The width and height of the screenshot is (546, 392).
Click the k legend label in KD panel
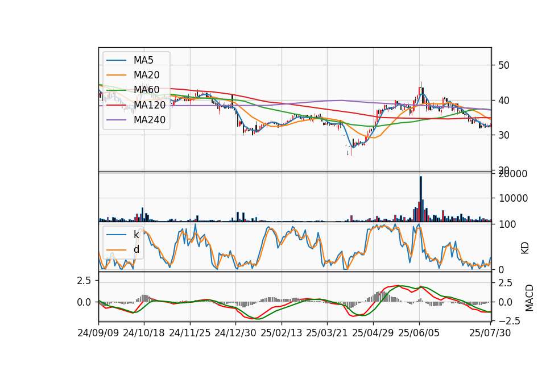tap(136, 235)
